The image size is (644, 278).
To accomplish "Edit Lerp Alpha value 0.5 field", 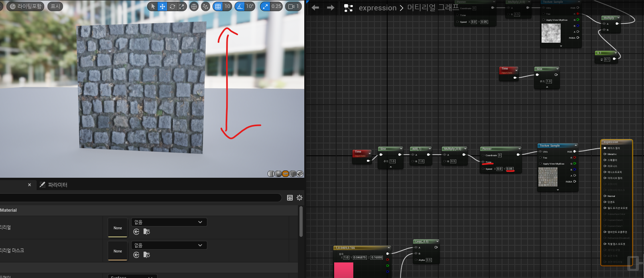I will click(429, 260).
